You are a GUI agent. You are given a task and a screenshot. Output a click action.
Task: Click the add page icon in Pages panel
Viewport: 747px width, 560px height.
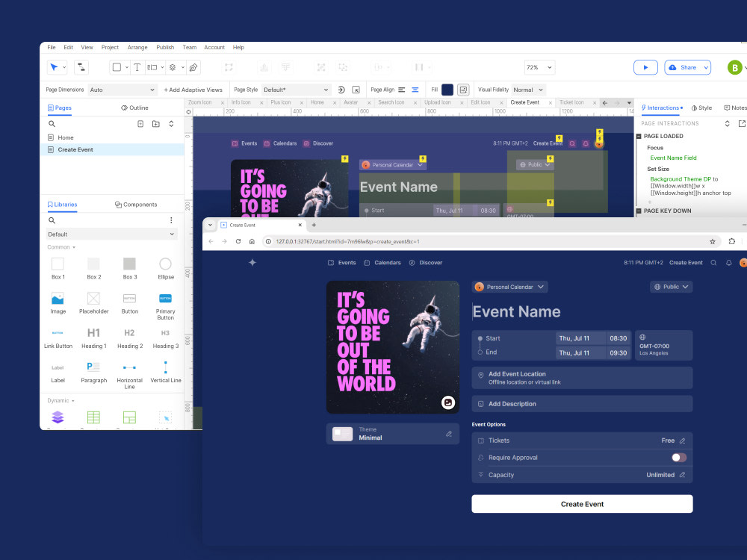click(x=140, y=124)
